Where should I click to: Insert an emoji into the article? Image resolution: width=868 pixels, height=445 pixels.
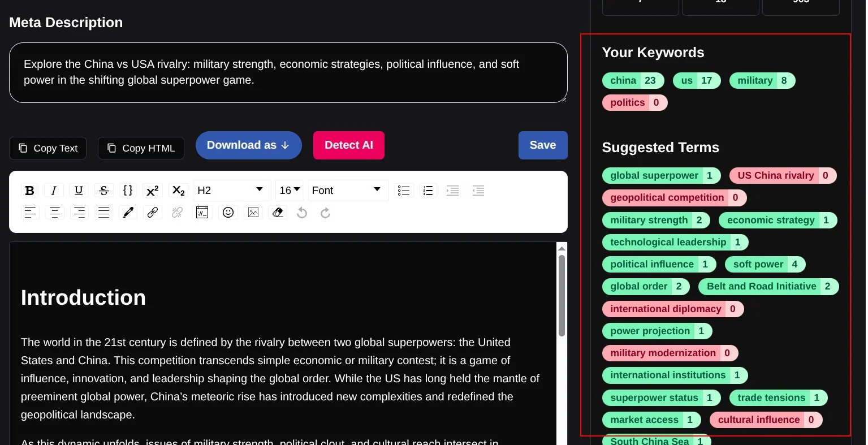point(228,213)
